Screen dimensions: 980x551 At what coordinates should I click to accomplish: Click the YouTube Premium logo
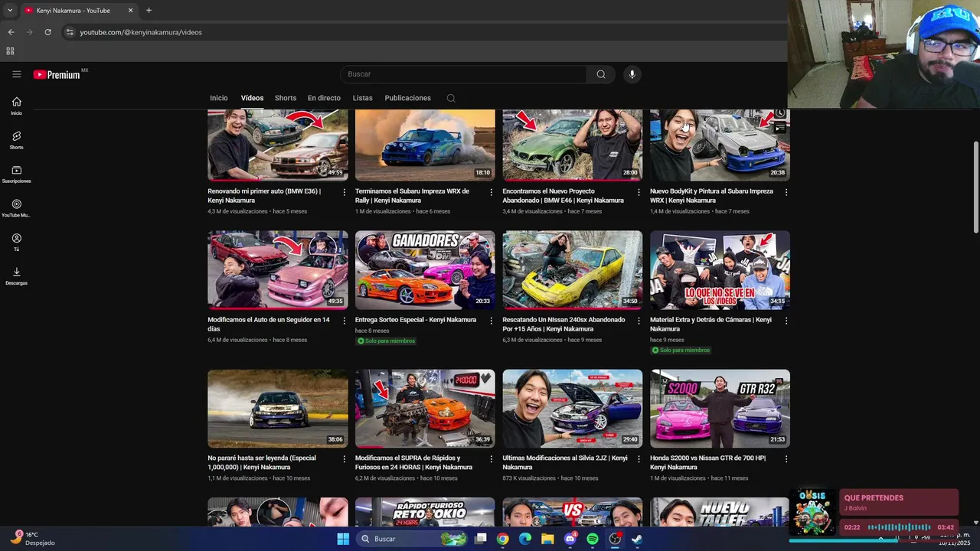[57, 74]
